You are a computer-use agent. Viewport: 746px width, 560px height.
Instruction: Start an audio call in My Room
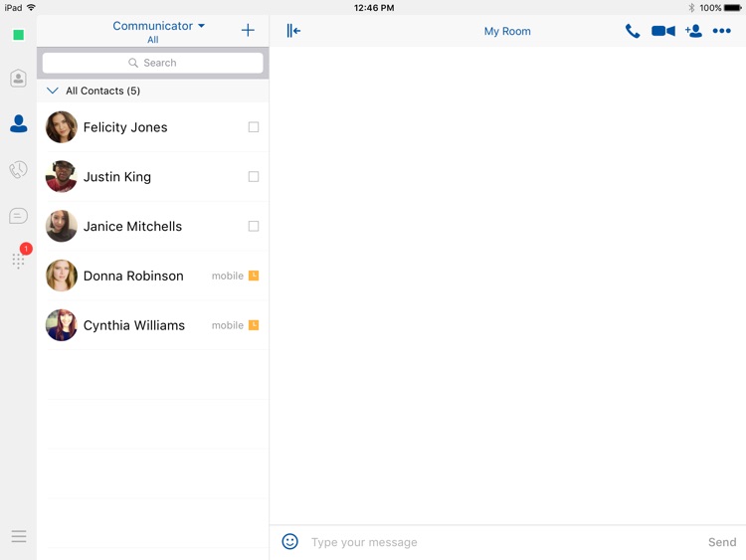[633, 31]
